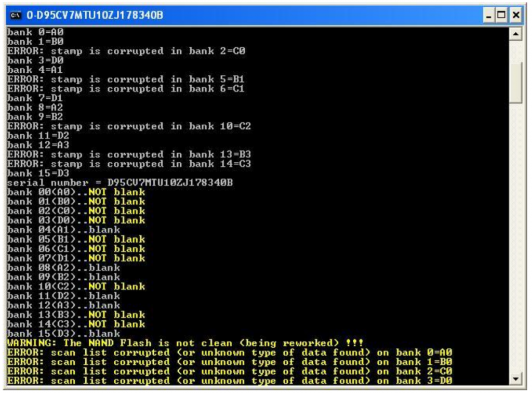Click error line for corrupted stamp bank 14=C3
The width and height of the screenshot is (532, 393).
point(129,164)
